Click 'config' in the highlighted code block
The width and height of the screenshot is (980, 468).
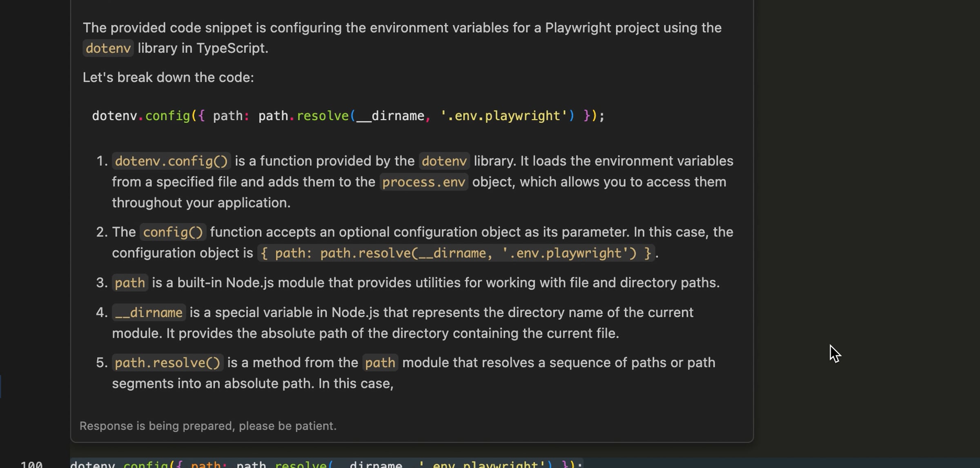[167, 116]
